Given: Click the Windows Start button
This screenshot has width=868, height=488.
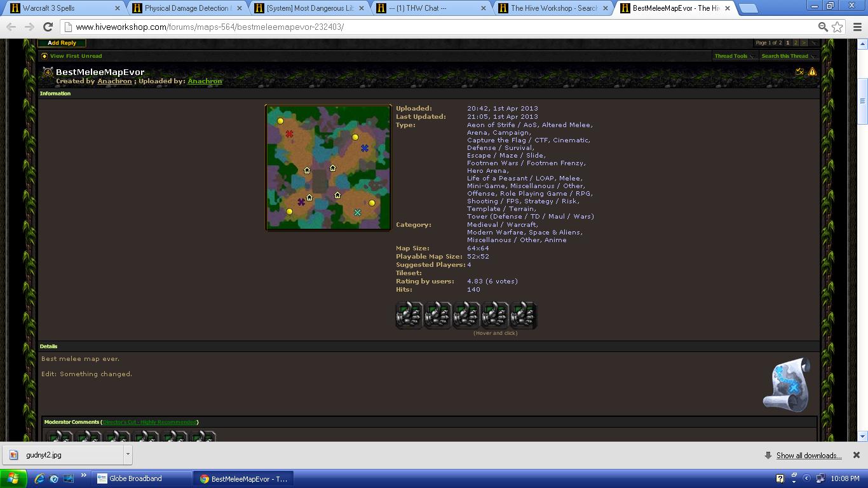Looking at the screenshot, I should pyautogui.click(x=13, y=478).
